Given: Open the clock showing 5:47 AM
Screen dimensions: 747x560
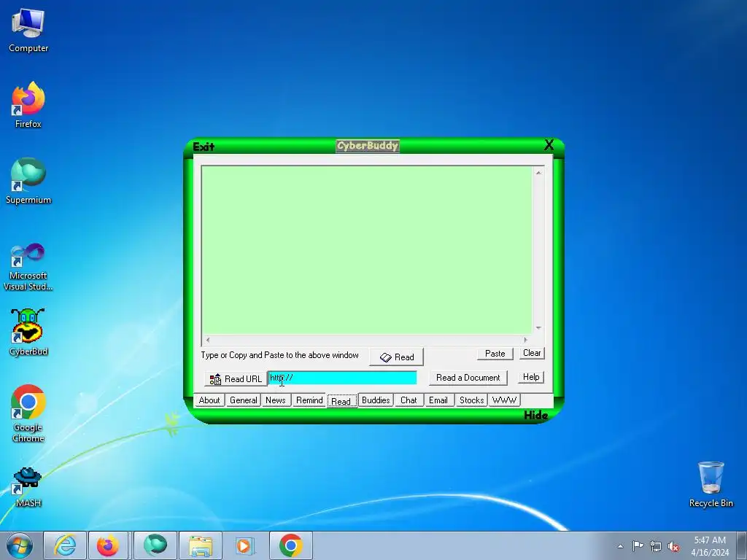Looking at the screenshot, I should [710, 545].
